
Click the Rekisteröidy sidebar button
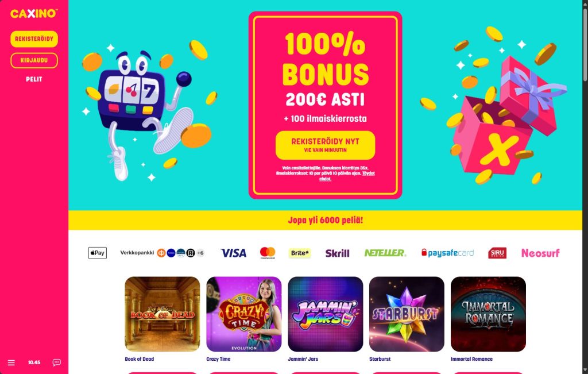34,39
